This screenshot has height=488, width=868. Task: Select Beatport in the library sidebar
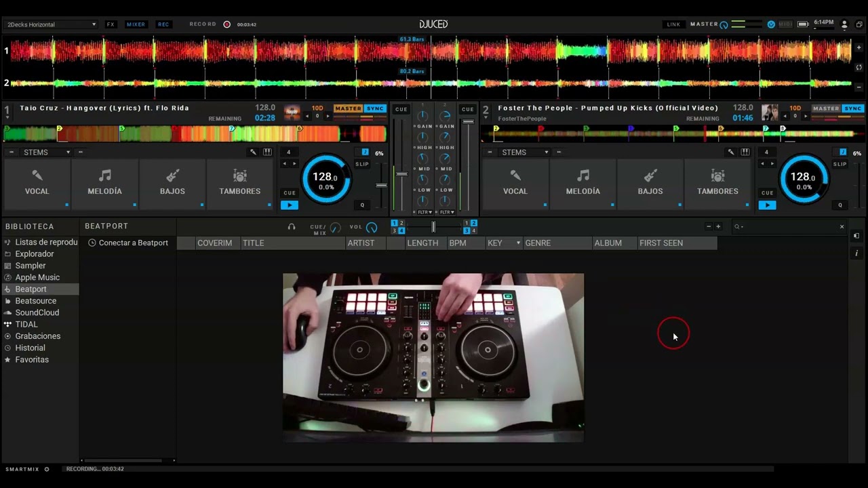coord(40,289)
